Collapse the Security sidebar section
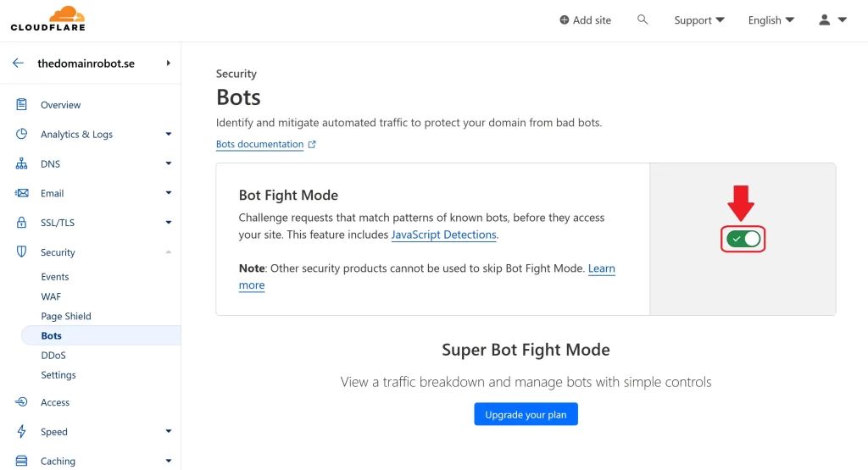The height and width of the screenshot is (470, 868). click(168, 252)
